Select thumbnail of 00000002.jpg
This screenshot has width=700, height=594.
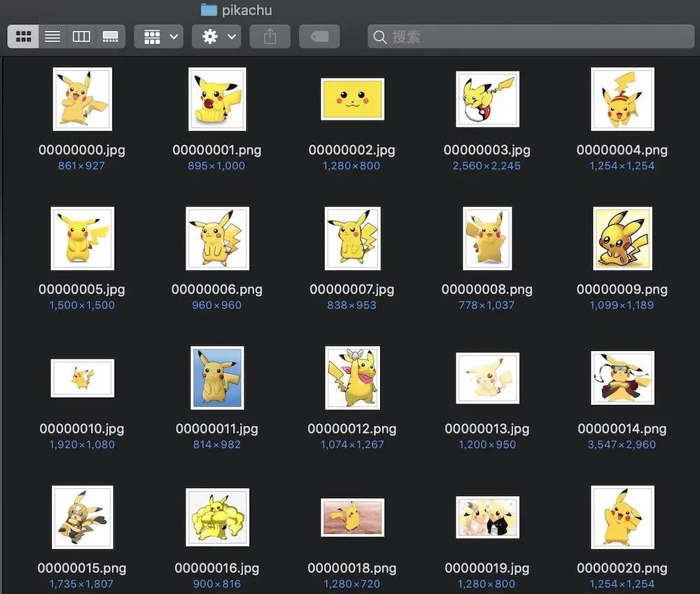coord(352,99)
